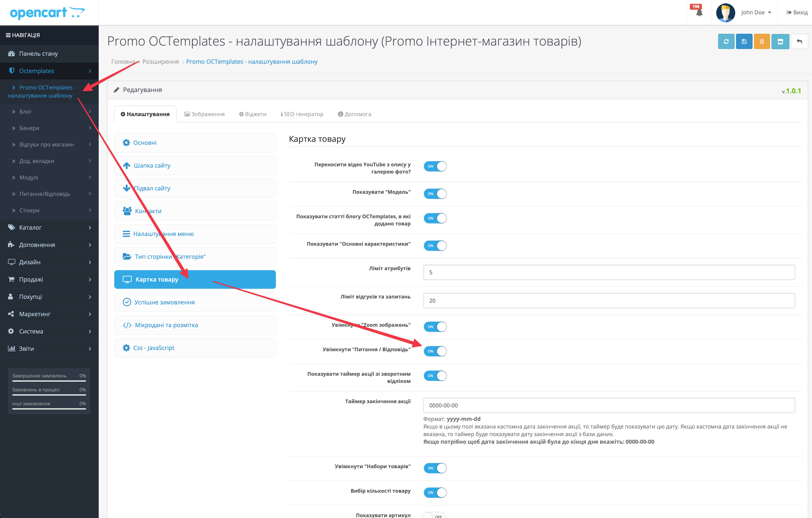This screenshot has width=812, height=518.
Task: Disable the 'Питання / Відповідь' toggle
Action: coord(435,351)
